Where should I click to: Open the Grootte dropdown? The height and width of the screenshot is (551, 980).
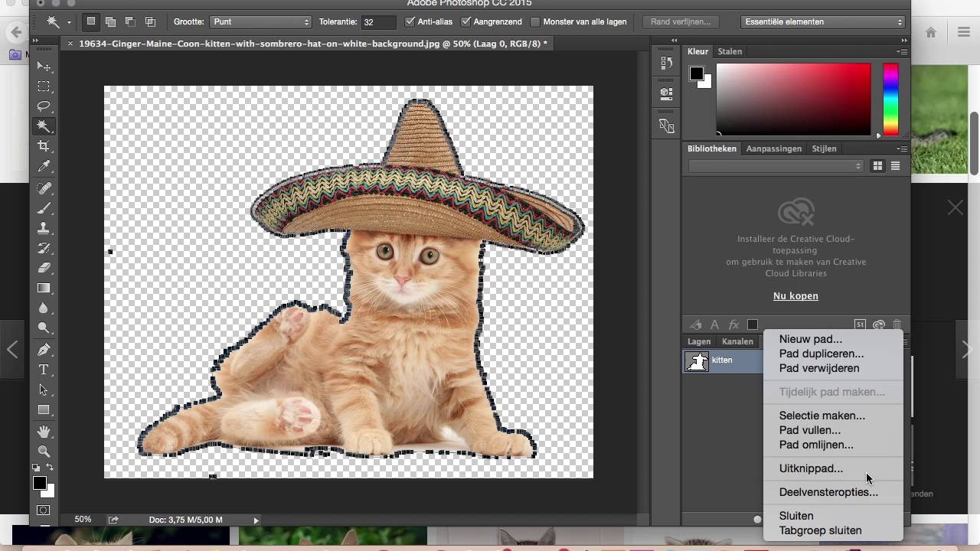(x=260, y=21)
